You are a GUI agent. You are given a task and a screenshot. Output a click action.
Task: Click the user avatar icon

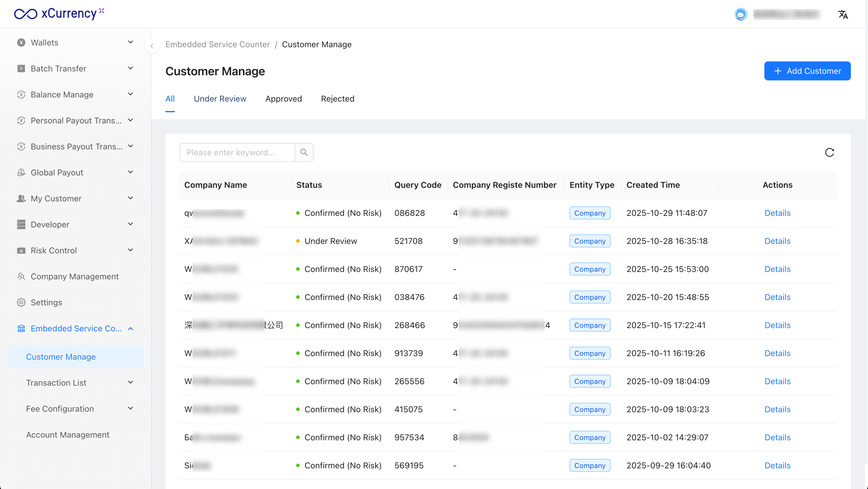coord(741,14)
